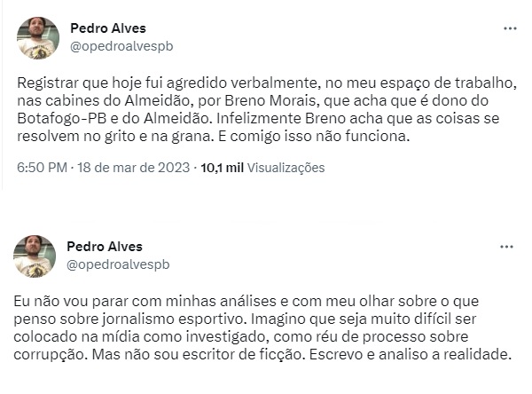Viewport: 532px width, 394px height.
Task: Click the word 'corrupção' in the tweet
Action: [x=52, y=355]
